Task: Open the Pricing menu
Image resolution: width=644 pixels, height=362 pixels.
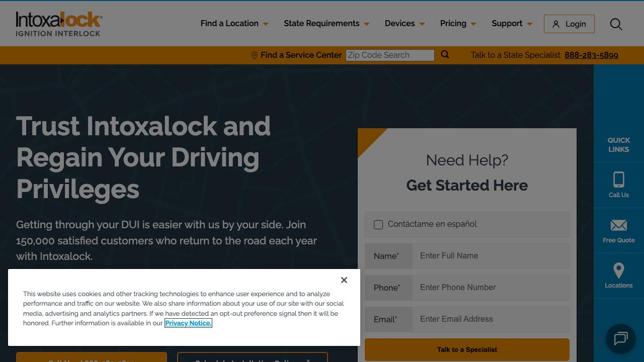Action: (x=458, y=24)
